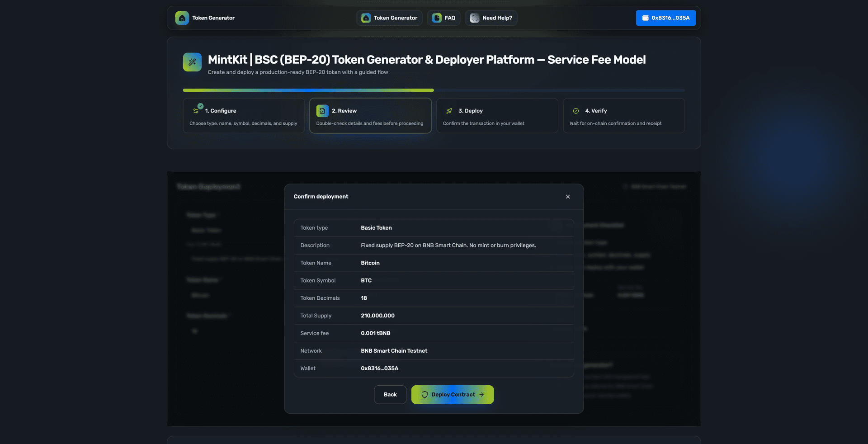
Task: Close the Confirm deployment dialog
Action: [568, 197]
